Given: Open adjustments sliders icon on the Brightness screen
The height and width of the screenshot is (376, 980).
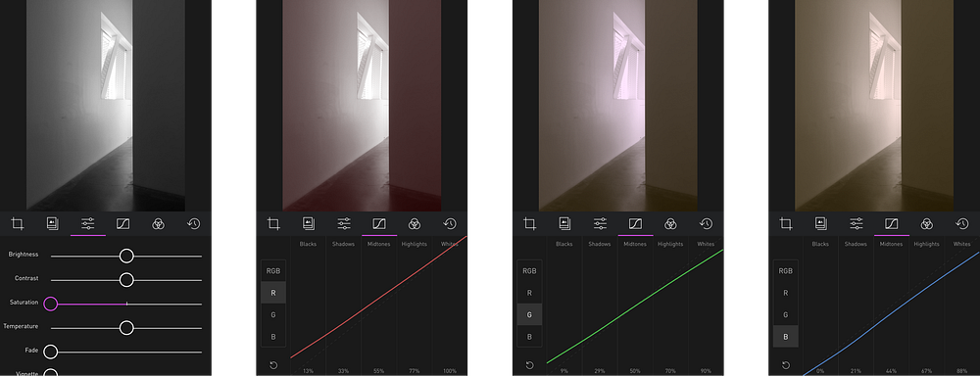Looking at the screenshot, I should [88, 223].
